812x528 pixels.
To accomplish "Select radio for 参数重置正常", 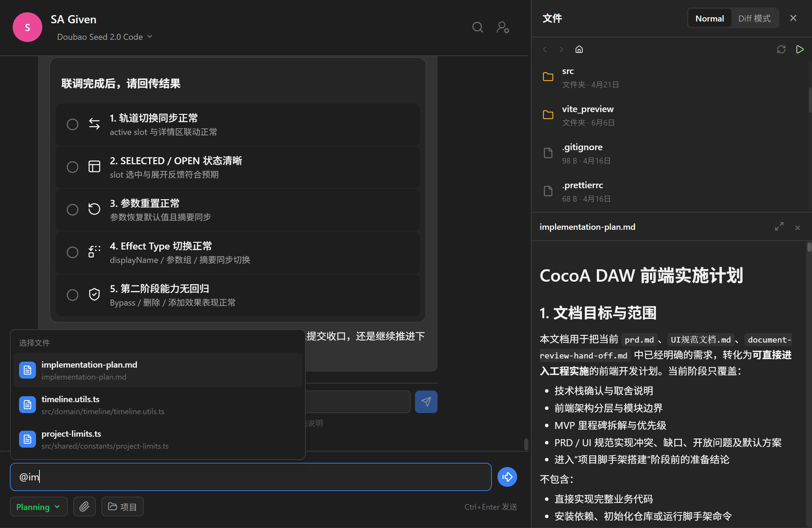I will pos(73,209).
